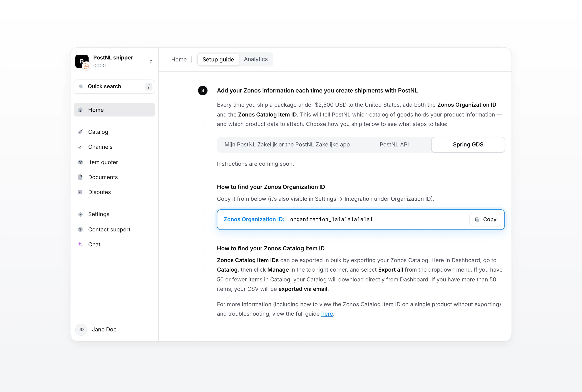Click the organization_1a1a1a1a1a1a1 ID value
The width and height of the screenshot is (582, 392).
coord(331,219)
